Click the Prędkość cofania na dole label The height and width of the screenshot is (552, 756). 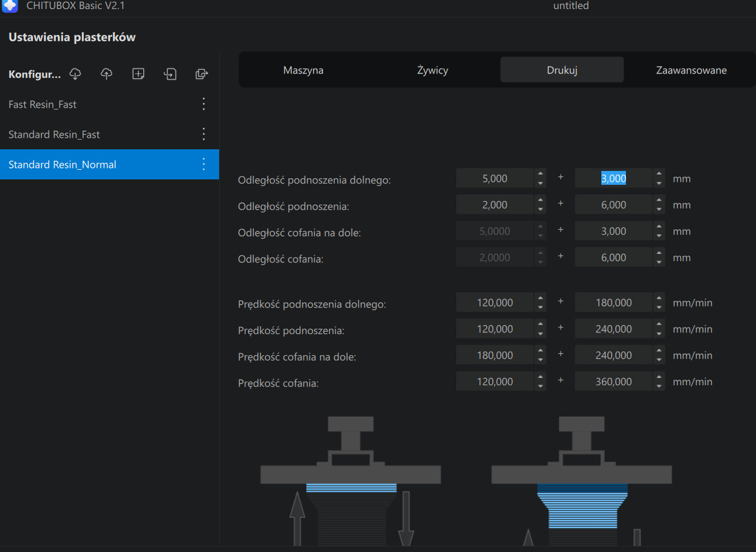(x=297, y=357)
